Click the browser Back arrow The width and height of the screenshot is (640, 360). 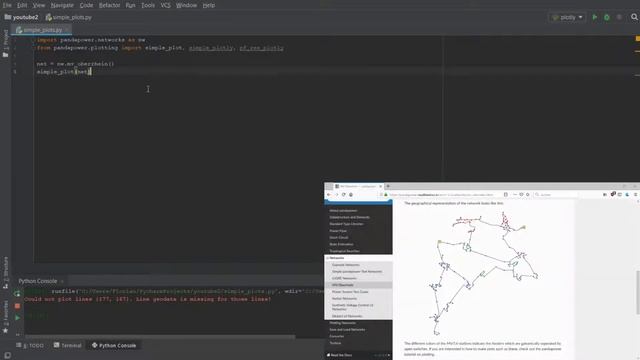pyautogui.click(x=329, y=195)
